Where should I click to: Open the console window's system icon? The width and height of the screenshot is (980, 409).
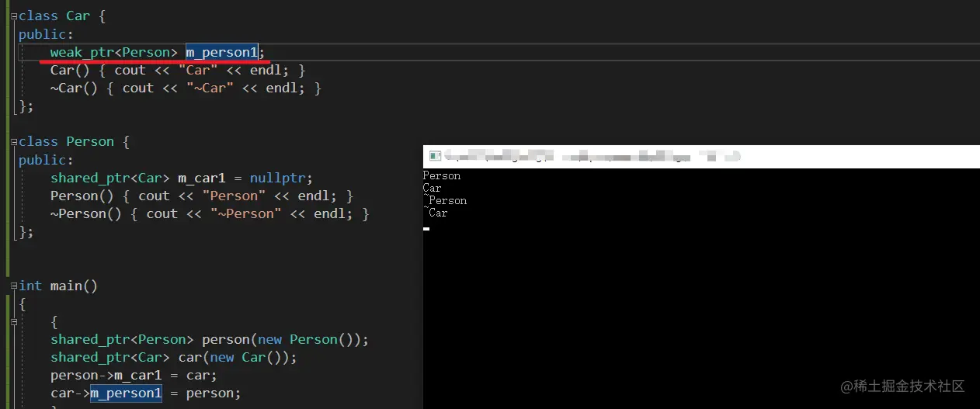[435, 156]
